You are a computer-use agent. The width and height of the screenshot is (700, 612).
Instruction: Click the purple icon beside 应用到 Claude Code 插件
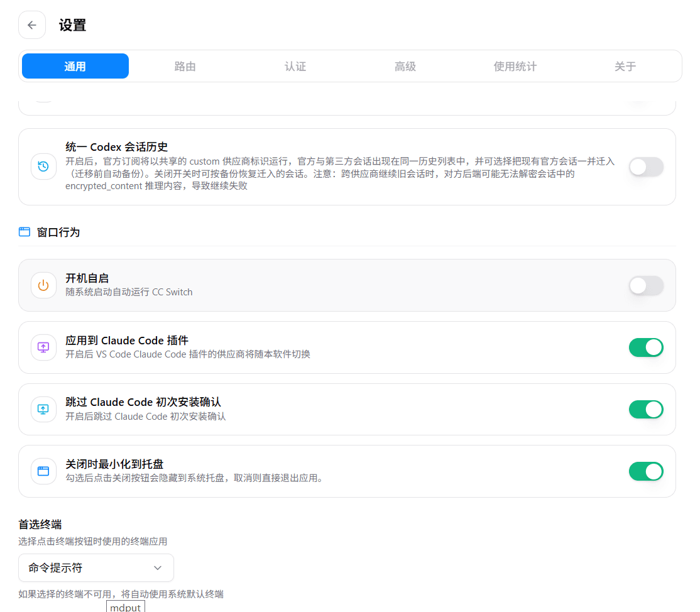click(x=43, y=347)
